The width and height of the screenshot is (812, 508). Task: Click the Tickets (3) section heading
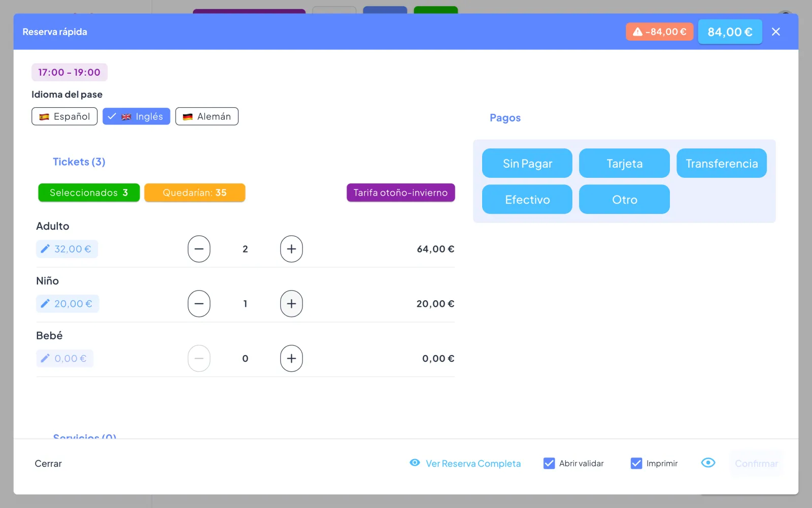coord(79,162)
